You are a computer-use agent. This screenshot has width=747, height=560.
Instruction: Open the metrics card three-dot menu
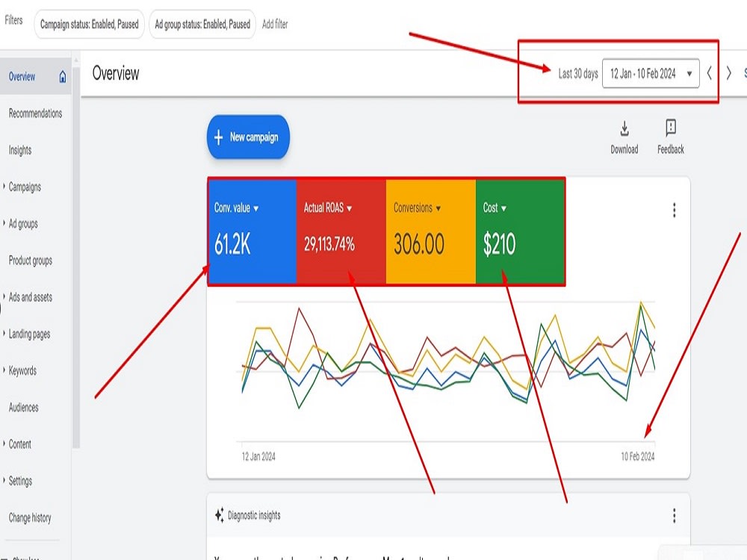point(674,210)
